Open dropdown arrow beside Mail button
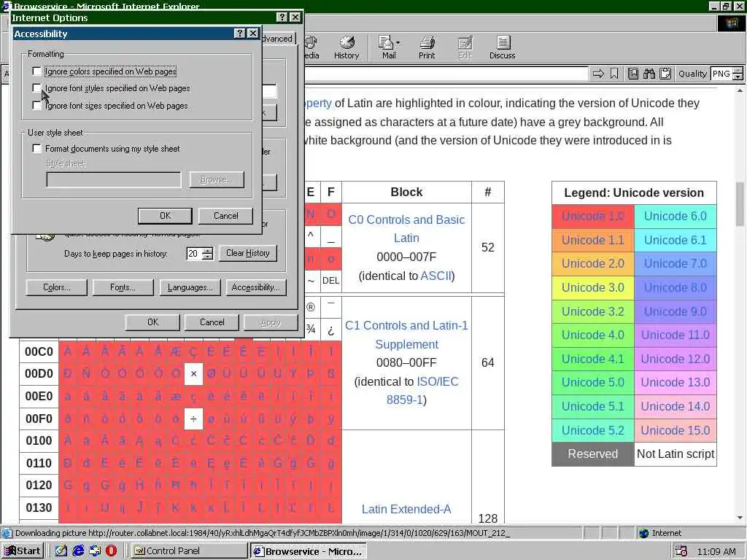The width and height of the screenshot is (747, 560). pyautogui.click(x=398, y=43)
